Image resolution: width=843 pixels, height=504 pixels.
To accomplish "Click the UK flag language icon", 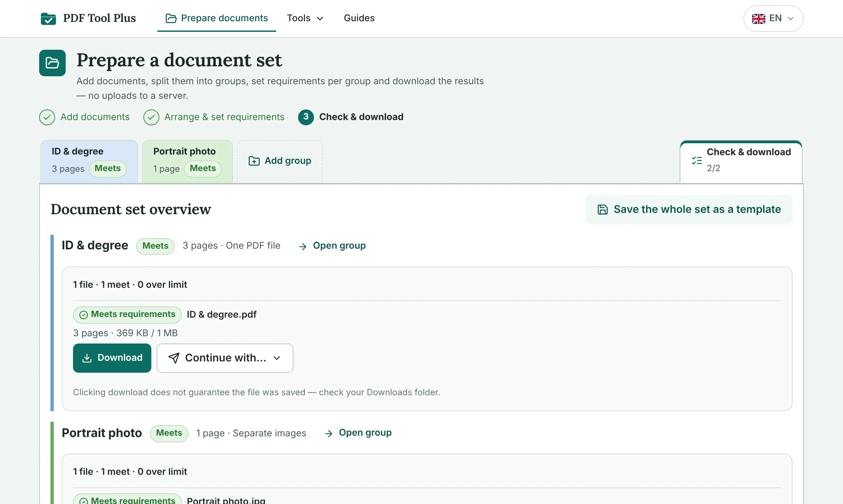I will pos(758,18).
